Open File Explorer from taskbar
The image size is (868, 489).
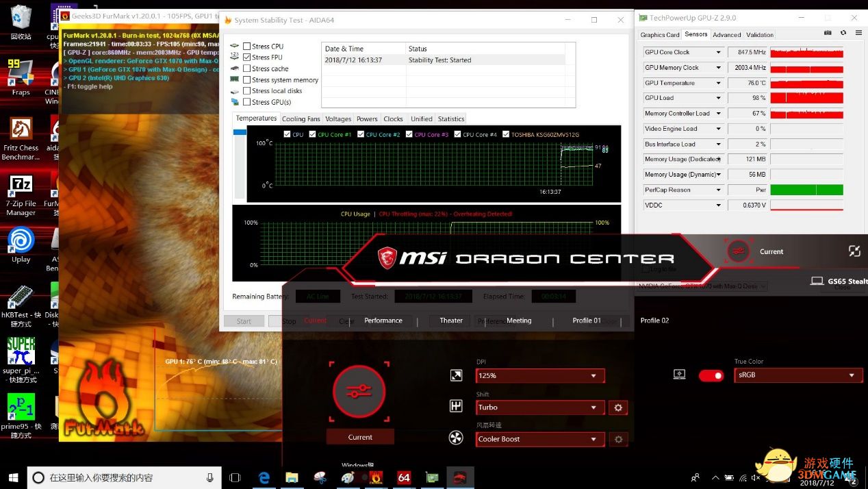coord(292,477)
